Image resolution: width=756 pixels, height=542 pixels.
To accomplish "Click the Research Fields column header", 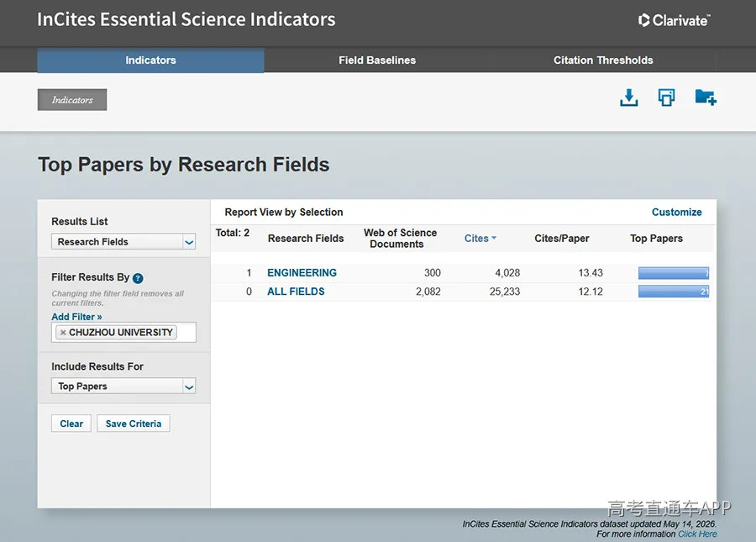I will coord(306,238).
